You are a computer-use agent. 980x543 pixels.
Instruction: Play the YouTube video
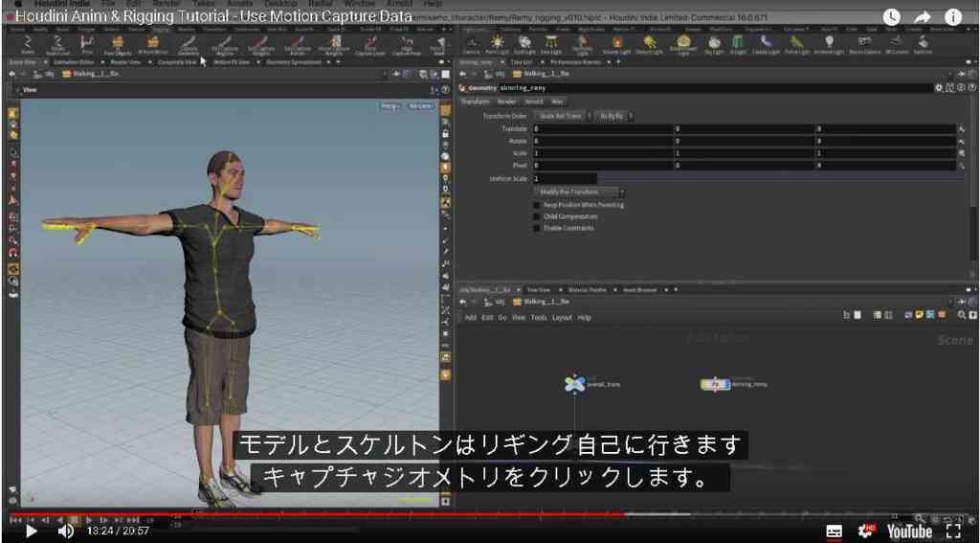coord(31,532)
